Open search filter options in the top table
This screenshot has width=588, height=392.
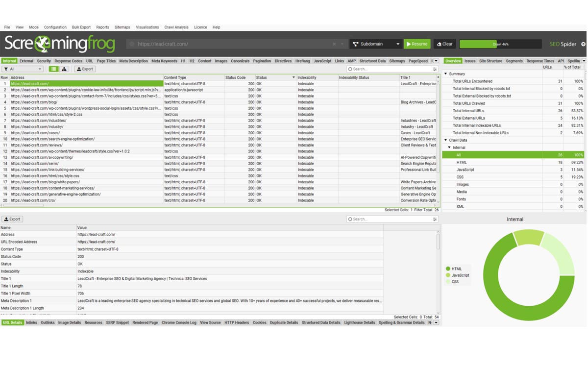coord(435,69)
